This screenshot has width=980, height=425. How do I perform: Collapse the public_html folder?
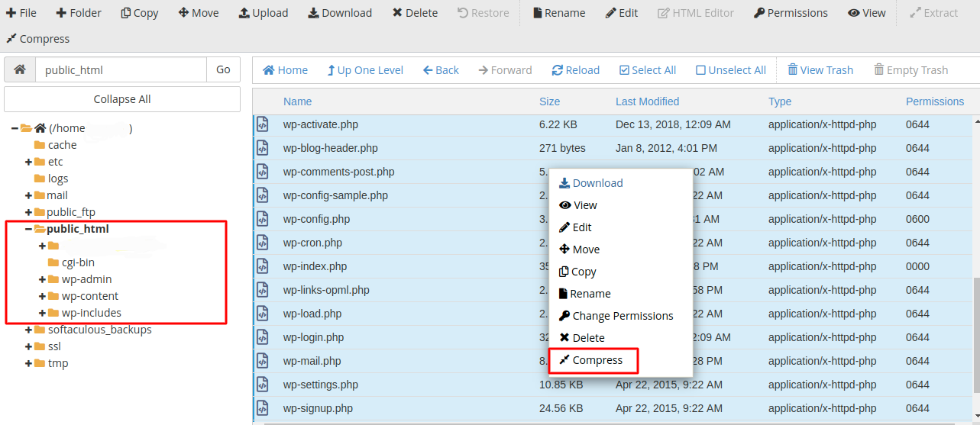pos(28,229)
